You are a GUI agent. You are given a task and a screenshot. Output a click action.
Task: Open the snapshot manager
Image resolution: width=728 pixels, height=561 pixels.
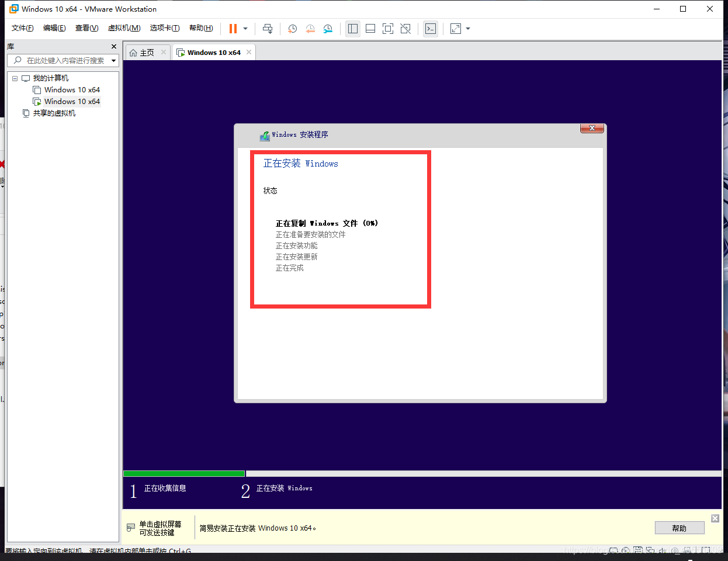coord(328,29)
